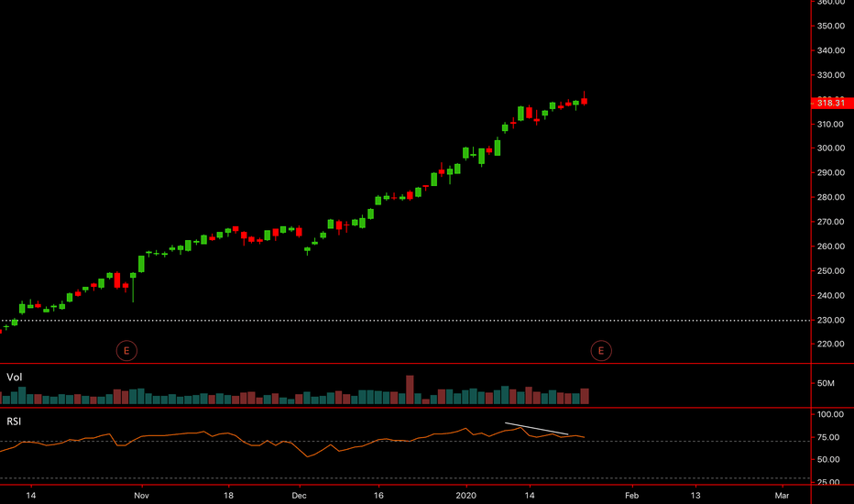Click the 250.00 price axis label

[x=830, y=271]
